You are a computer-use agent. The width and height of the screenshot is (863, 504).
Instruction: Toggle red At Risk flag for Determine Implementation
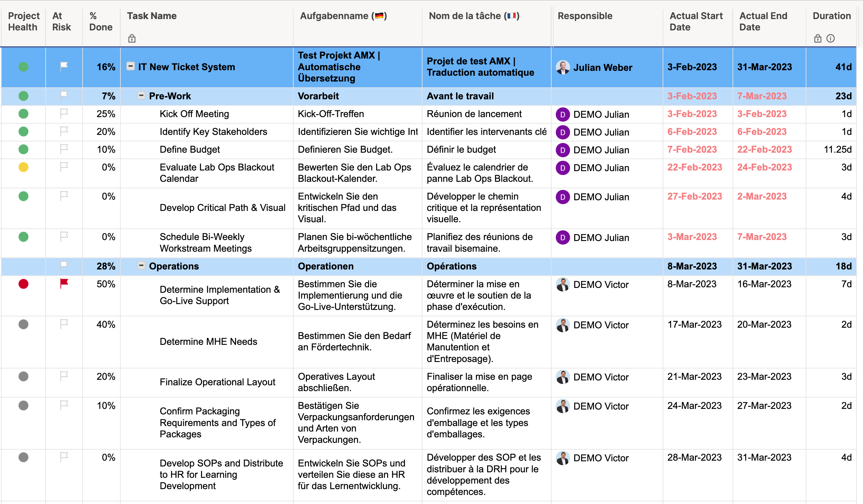(64, 284)
